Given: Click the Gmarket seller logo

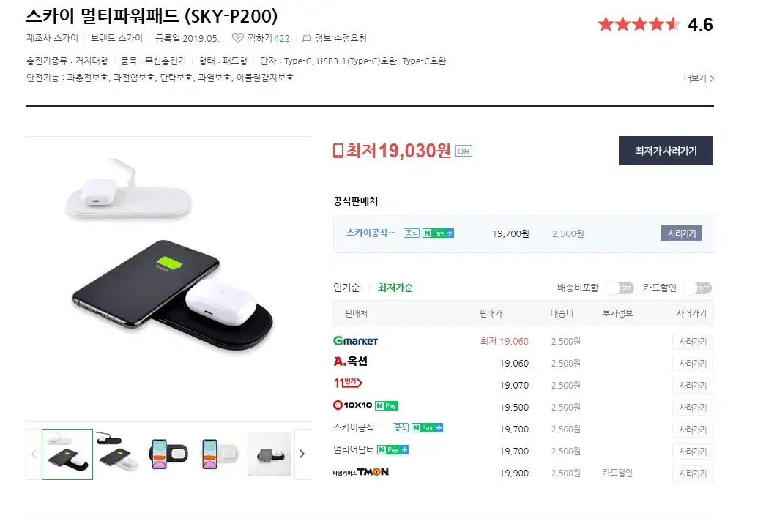Looking at the screenshot, I should click(355, 341).
